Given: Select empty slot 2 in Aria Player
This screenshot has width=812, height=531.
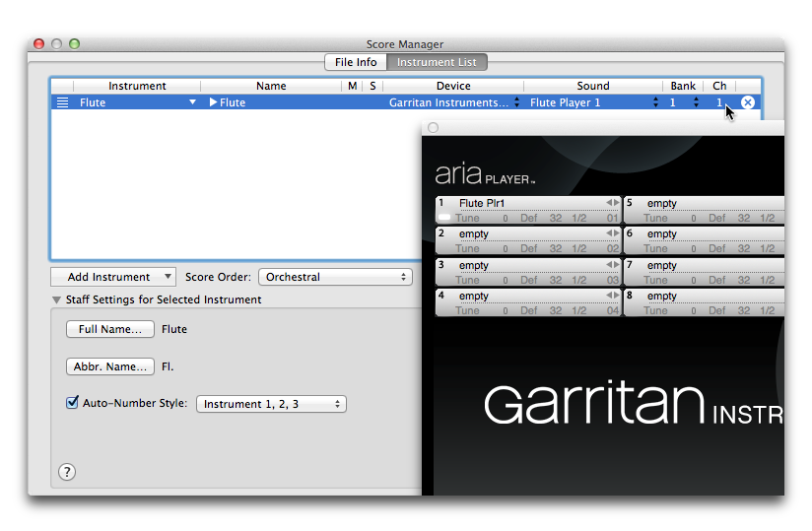Looking at the screenshot, I should pos(473,233).
